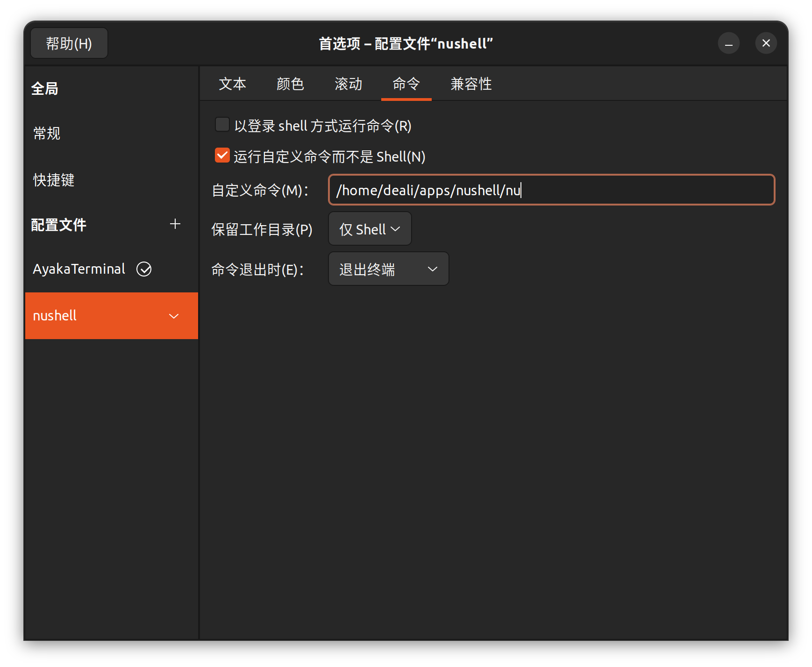Viewport: 812px width, 667px height.
Task: Select the AyakaTerminal profile
Action: (x=112, y=269)
